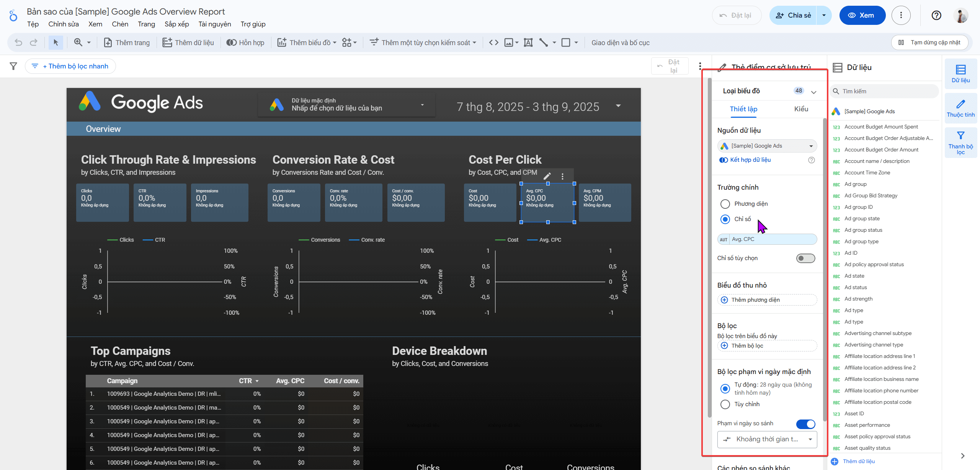This screenshot has width=980, height=470.
Task: Click the embed URL code icon
Action: click(493, 42)
